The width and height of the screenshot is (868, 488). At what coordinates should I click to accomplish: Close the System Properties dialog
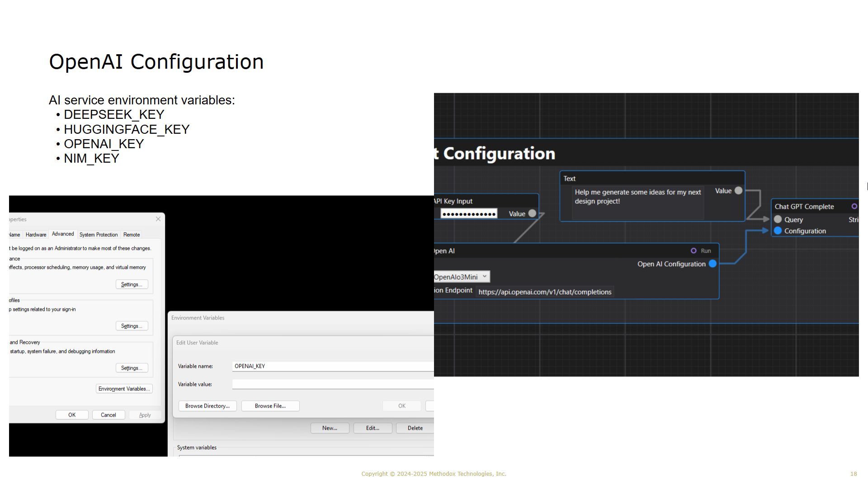tap(158, 219)
